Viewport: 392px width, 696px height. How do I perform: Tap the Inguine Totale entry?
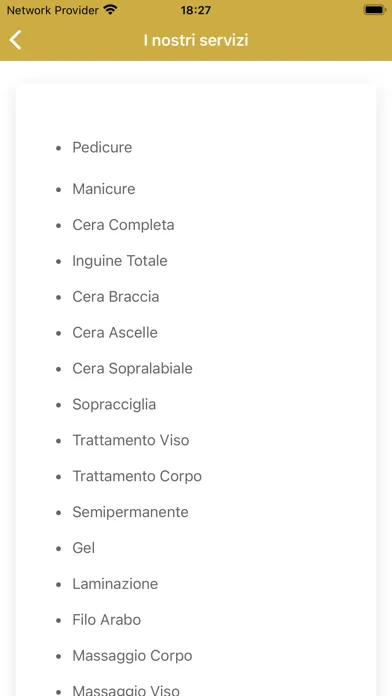pyautogui.click(x=120, y=261)
